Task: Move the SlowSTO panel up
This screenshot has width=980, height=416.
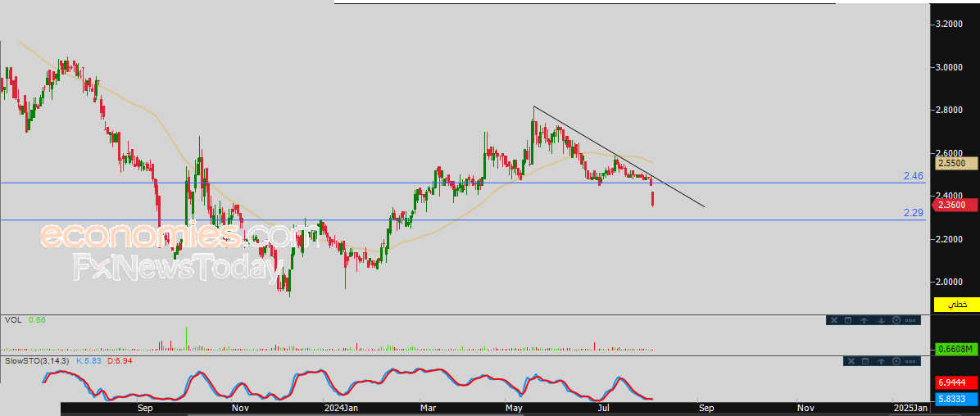Action: [881, 361]
